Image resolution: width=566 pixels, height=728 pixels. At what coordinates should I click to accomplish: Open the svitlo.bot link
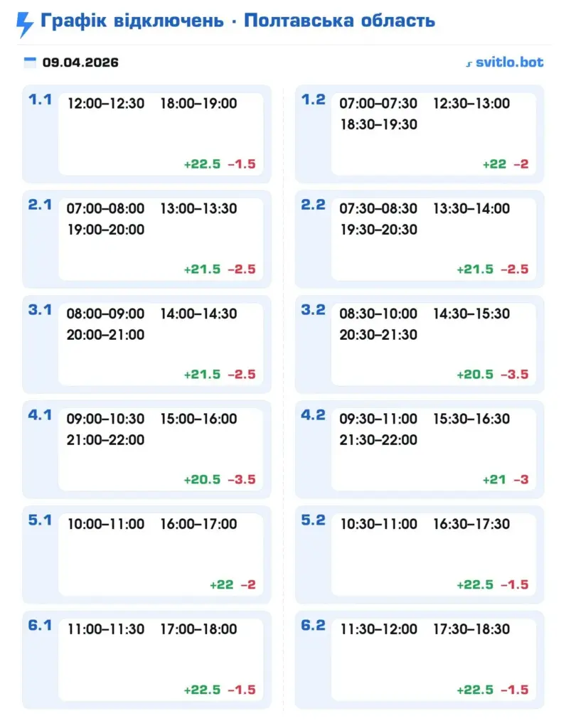point(505,63)
